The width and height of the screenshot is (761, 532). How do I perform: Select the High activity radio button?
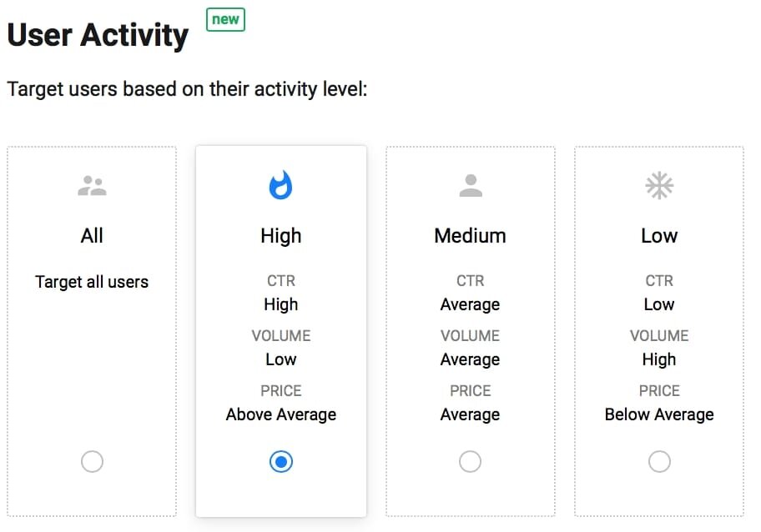[281, 461]
